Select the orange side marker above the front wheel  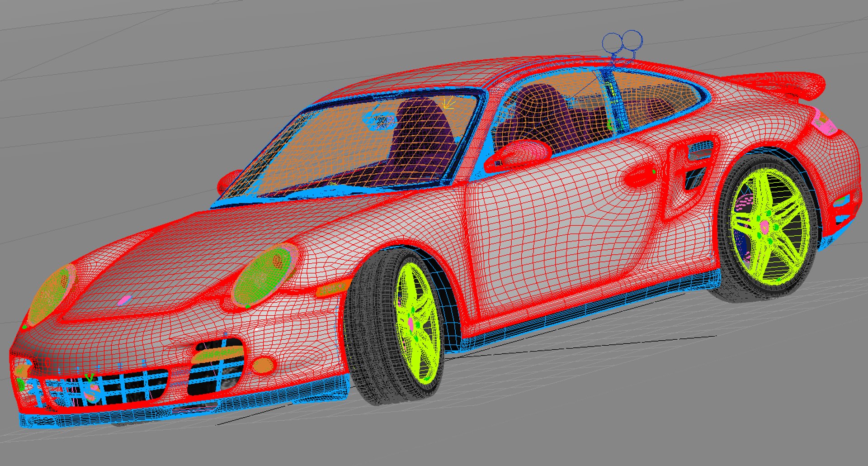click(332, 288)
